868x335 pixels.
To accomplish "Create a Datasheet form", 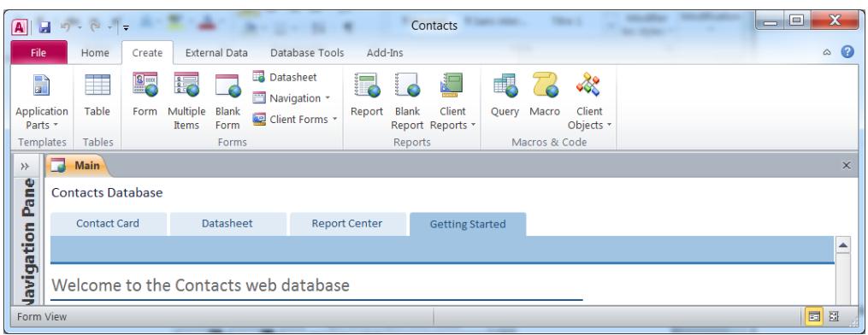I will (285, 77).
